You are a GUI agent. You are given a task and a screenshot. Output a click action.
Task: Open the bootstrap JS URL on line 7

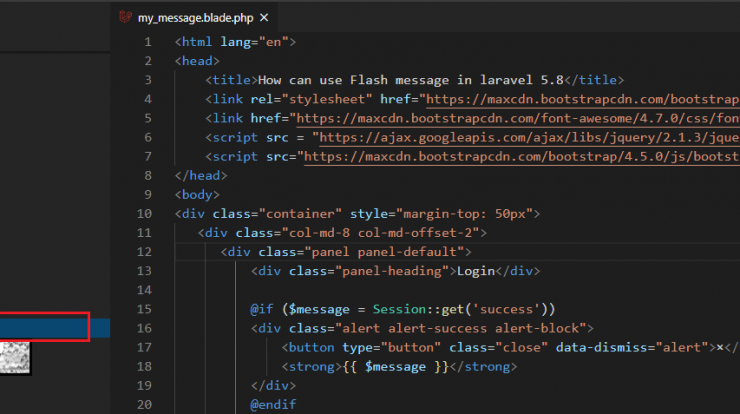(521, 157)
